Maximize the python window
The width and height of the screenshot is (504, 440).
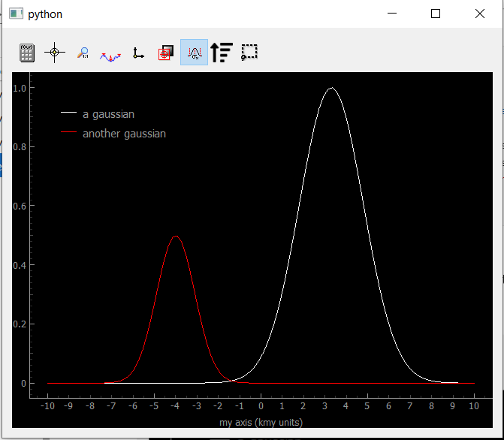click(x=436, y=14)
